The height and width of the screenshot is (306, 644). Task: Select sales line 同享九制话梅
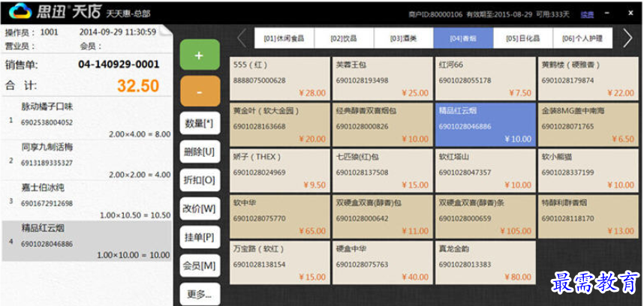click(x=86, y=160)
